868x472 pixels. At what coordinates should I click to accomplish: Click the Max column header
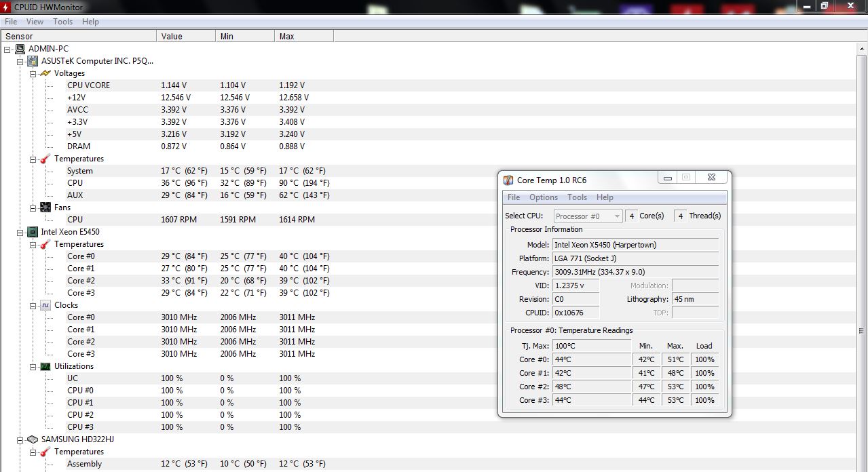(x=304, y=37)
